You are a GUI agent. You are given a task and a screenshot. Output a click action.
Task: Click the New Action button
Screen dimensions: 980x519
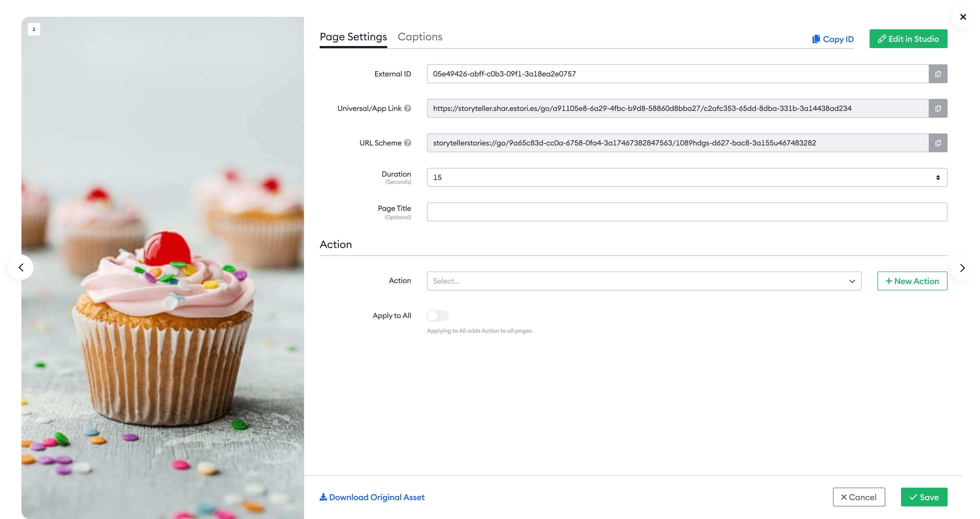tap(912, 281)
